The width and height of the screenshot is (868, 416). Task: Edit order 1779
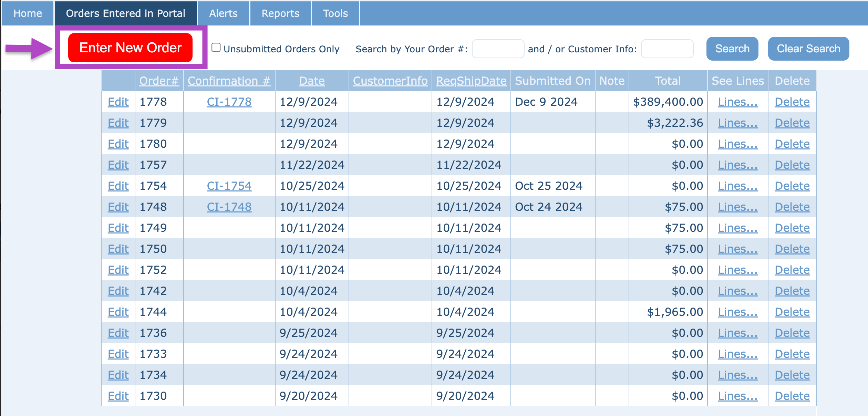pos(118,123)
